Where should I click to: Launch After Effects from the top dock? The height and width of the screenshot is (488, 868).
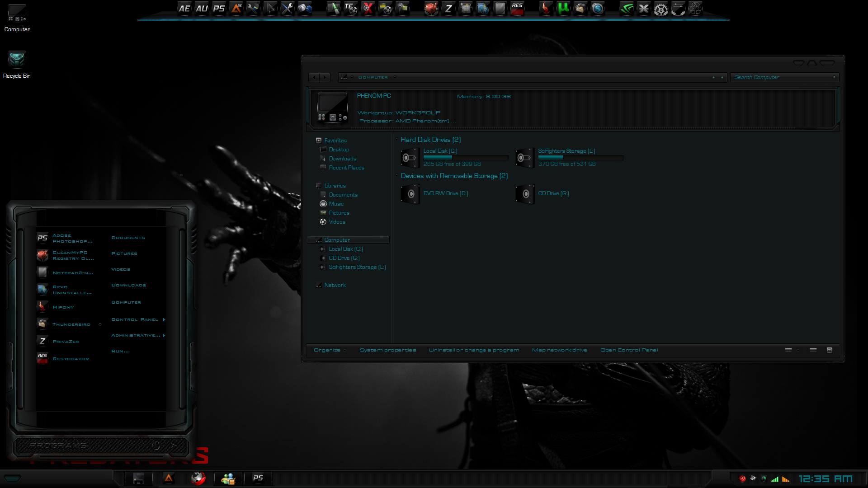pos(184,8)
